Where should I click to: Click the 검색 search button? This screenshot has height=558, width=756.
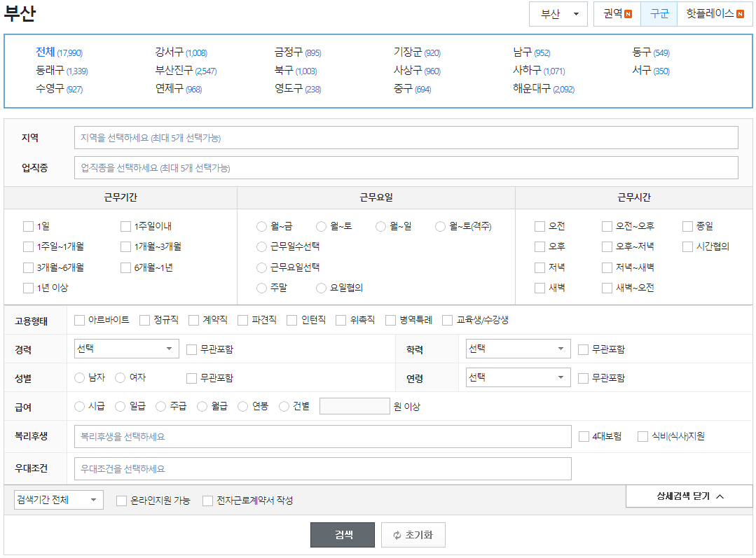[343, 534]
